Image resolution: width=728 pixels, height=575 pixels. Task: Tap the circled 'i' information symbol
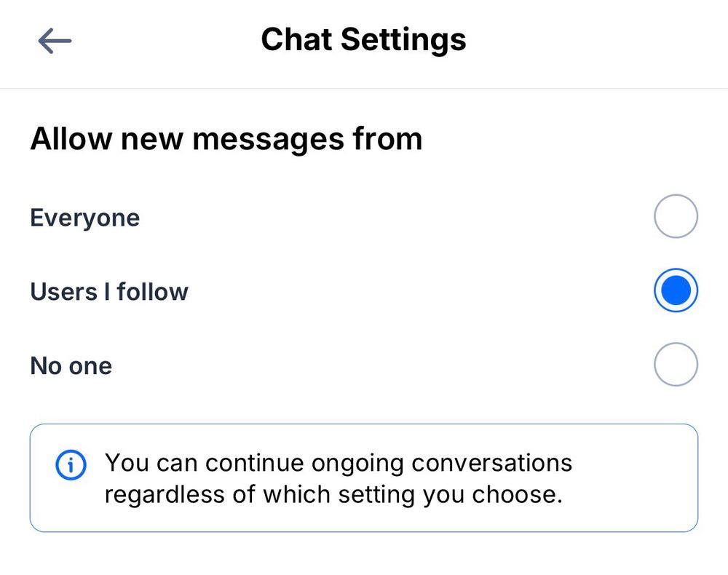coord(70,464)
